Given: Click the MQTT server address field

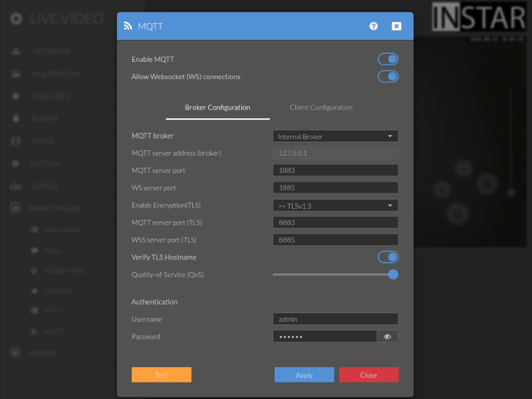Looking at the screenshot, I should [336, 153].
